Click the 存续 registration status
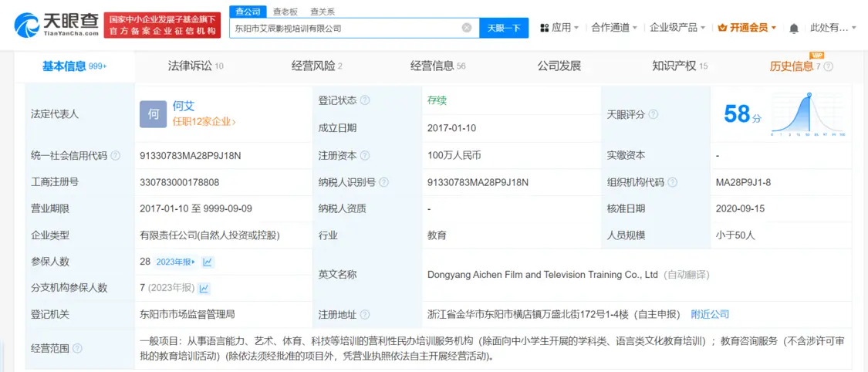868x372 pixels. pos(437,101)
